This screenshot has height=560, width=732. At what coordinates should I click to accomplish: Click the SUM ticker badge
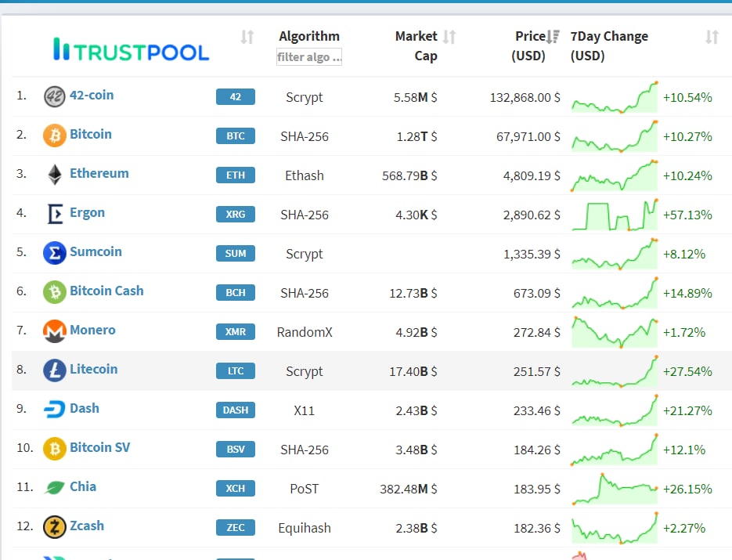(x=236, y=254)
